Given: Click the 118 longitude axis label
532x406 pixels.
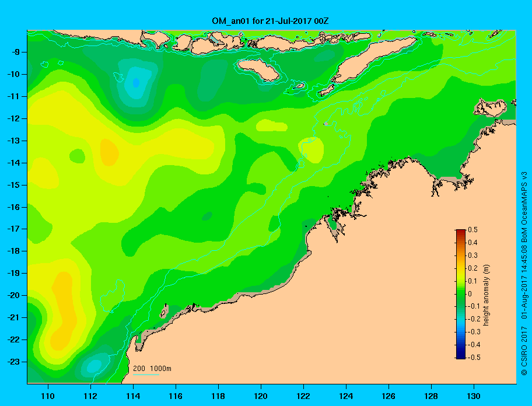Looking at the screenshot, I should point(218,396).
